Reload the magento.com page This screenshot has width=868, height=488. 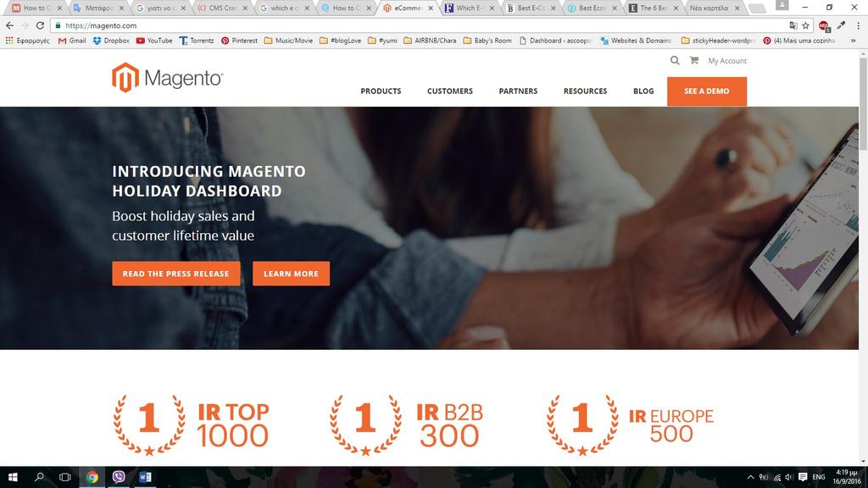click(40, 25)
